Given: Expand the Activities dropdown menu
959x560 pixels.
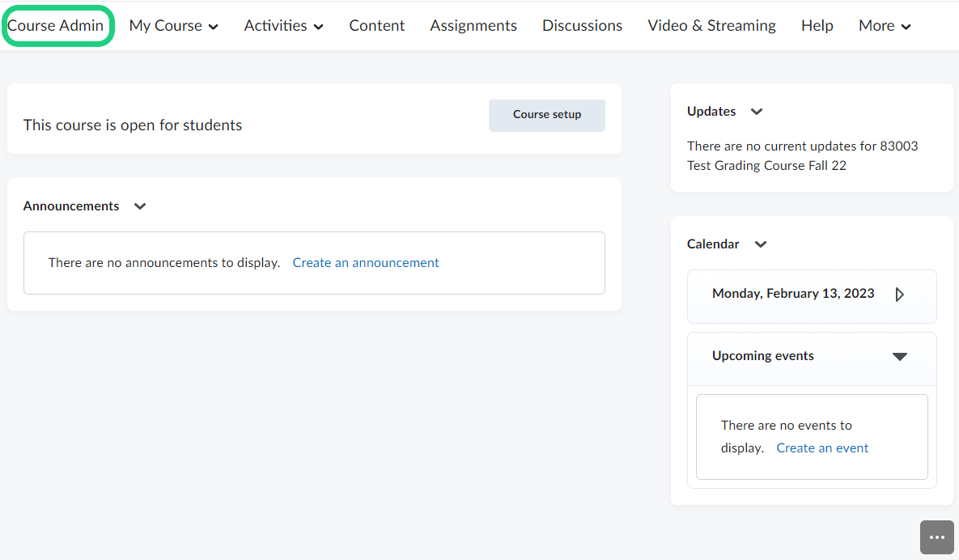Looking at the screenshot, I should 283,26.
